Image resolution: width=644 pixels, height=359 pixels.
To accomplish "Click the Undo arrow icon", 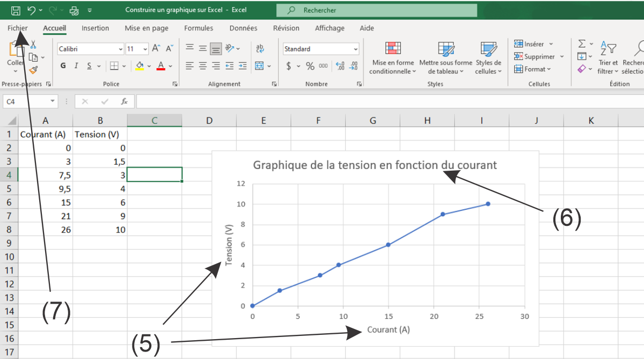I will (32, 10).
